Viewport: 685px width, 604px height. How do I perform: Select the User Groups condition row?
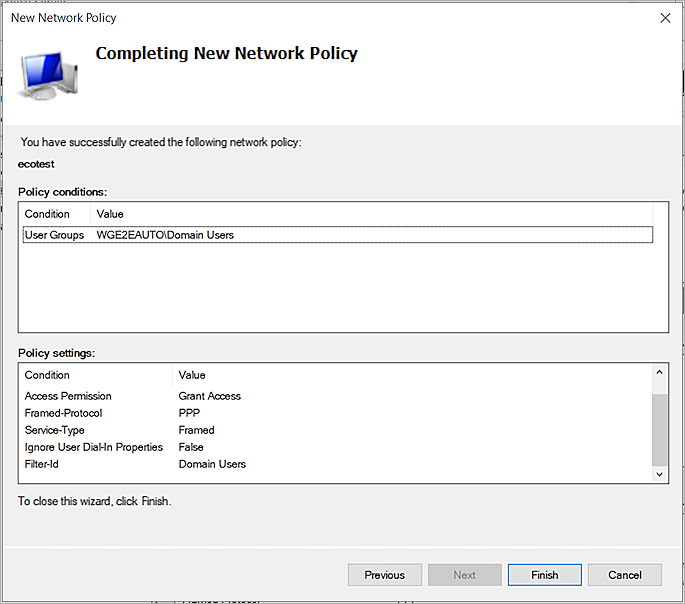(x=54, y=235)
